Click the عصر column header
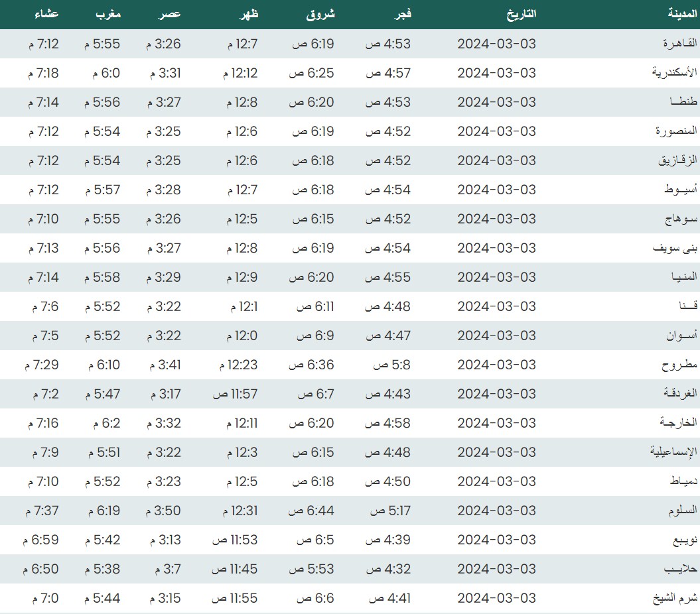Image resolution: width=700 pixels, height=614 pixels. [x=169, y=14]
